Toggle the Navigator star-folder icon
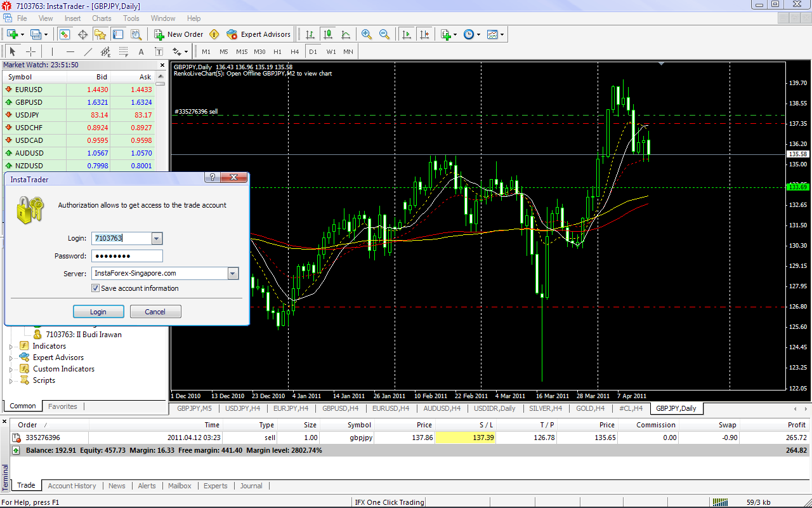 click(100, 34)
